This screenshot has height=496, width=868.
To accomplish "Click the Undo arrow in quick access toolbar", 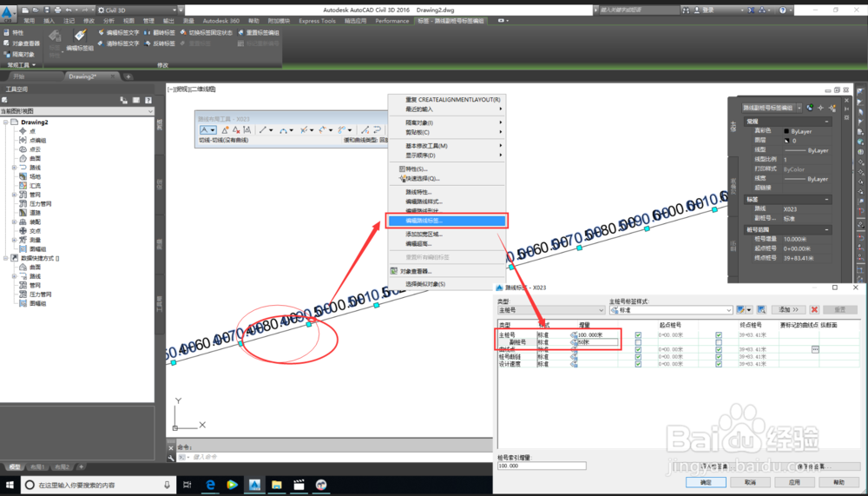I will click(69, 10).
